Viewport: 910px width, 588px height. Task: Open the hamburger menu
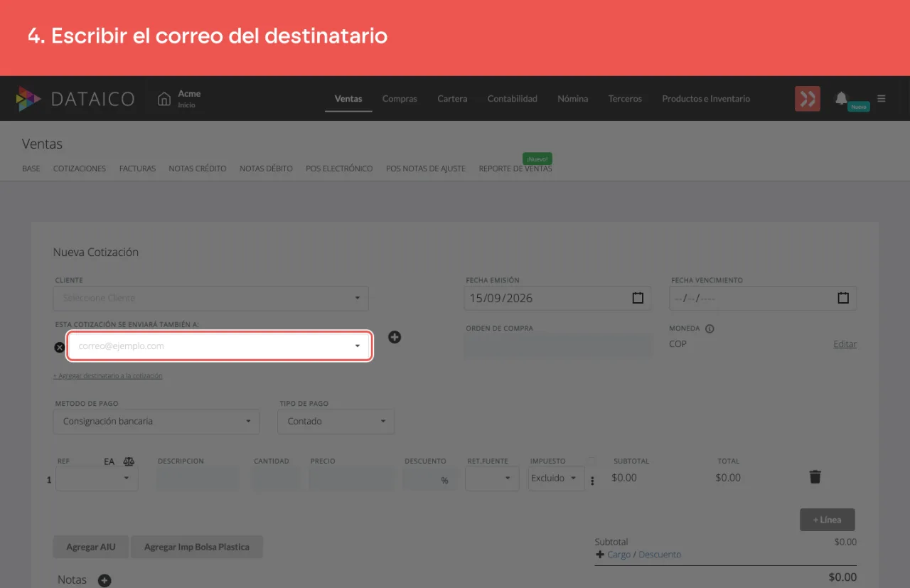tap(882, 99)
